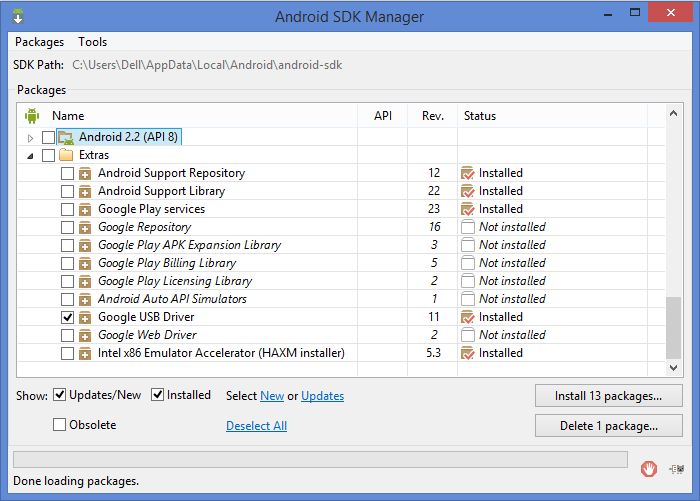Click the Android 2.2 (API 8) folder icon
The width and height of the screenshot is (700, 501).
tap(66, 137)
